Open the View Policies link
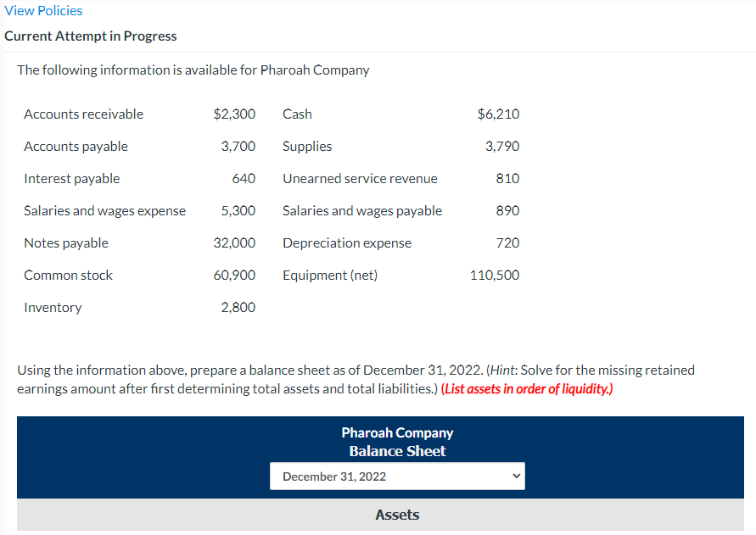Image resolution: width=756 pixels, height=535 pixels. (43, 10)
